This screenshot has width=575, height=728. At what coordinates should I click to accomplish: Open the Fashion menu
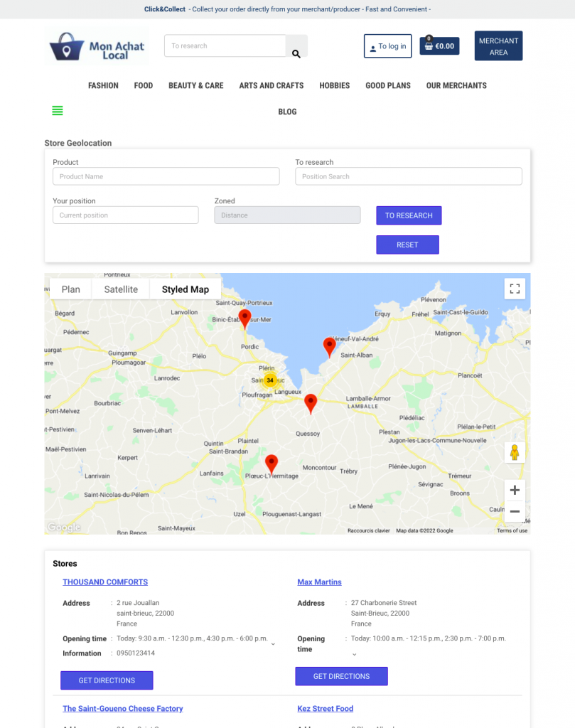click(103, 85)
